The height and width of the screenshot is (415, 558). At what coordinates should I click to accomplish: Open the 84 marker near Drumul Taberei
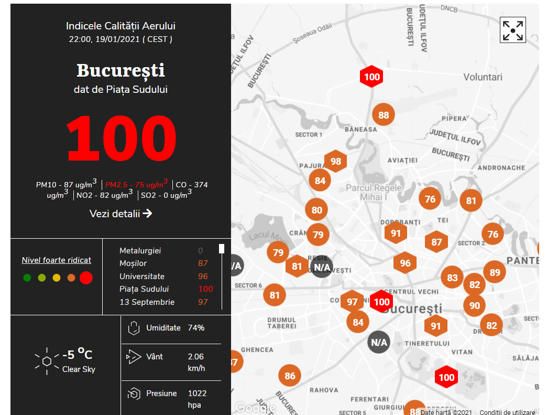coord(358,322)
